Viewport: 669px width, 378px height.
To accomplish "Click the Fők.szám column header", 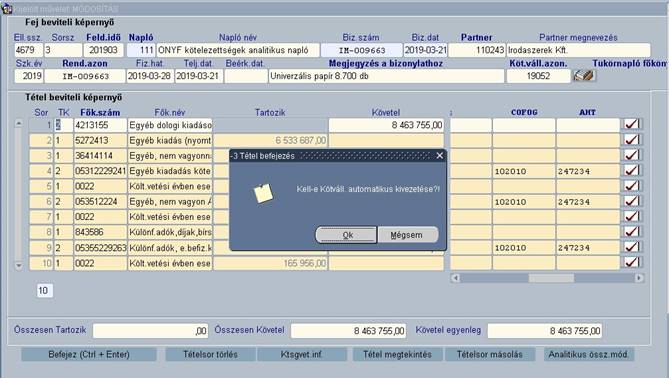I will coord(100,113).
